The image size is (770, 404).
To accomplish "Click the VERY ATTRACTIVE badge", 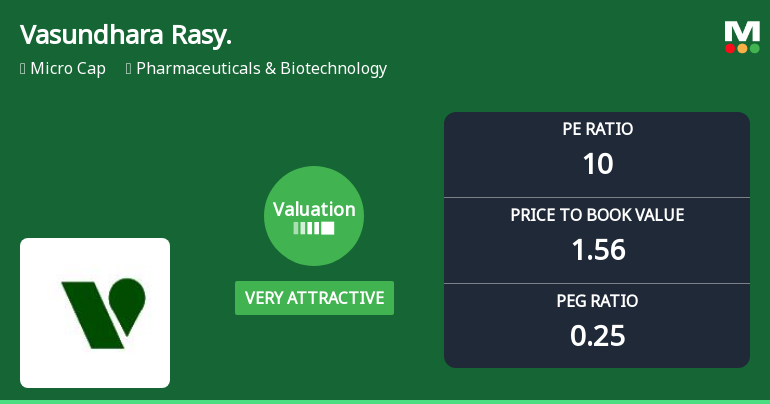I will 314,298.
